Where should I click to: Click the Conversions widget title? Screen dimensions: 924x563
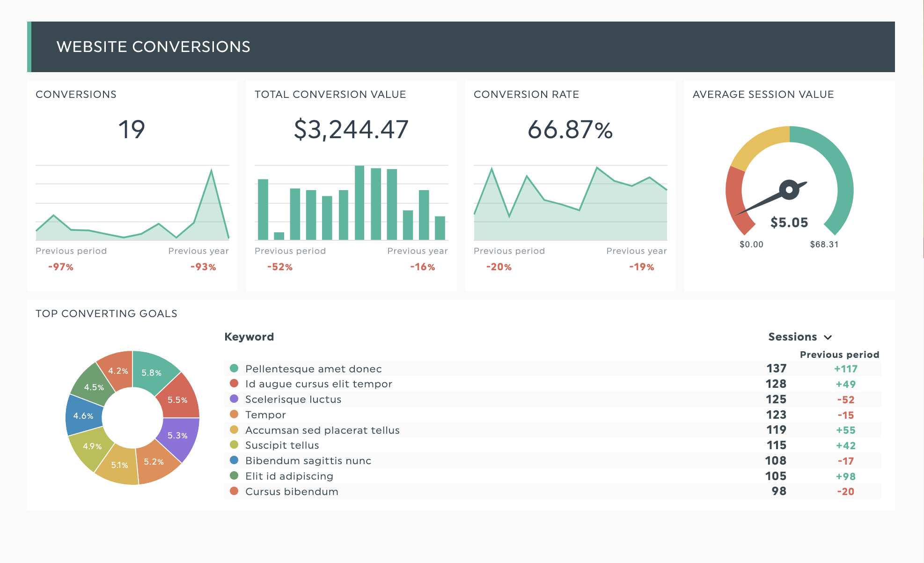pos(76,94)
